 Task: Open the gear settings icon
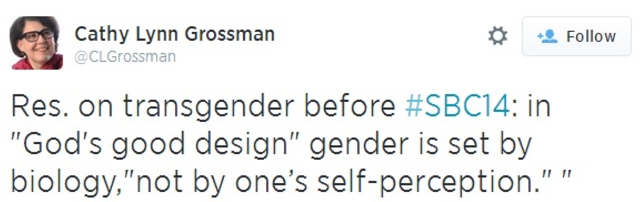(497, 36)
